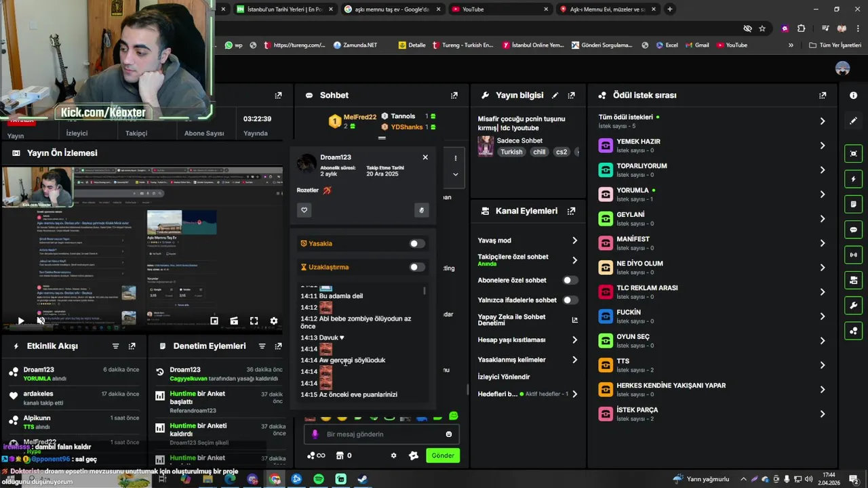This screenshot has width=868, height=488.
Task: Pop out the Kanal Eylemleri panel
Action: coord(572,211)
